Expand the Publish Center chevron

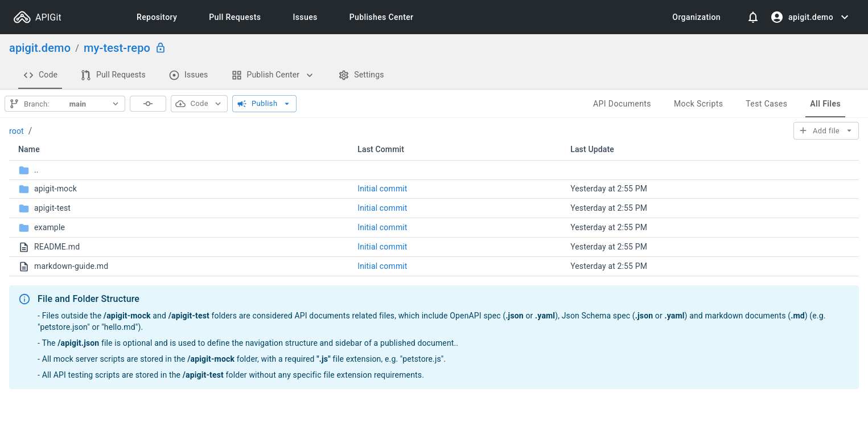(x=310, y=75)
